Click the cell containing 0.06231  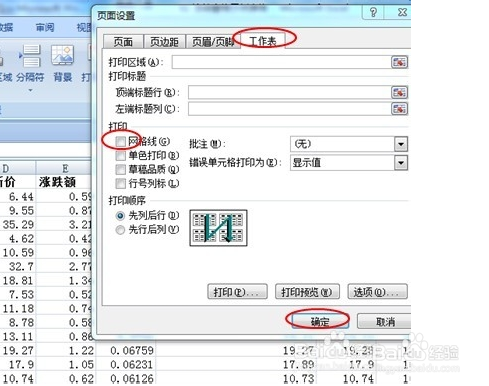tap(126, 364)
